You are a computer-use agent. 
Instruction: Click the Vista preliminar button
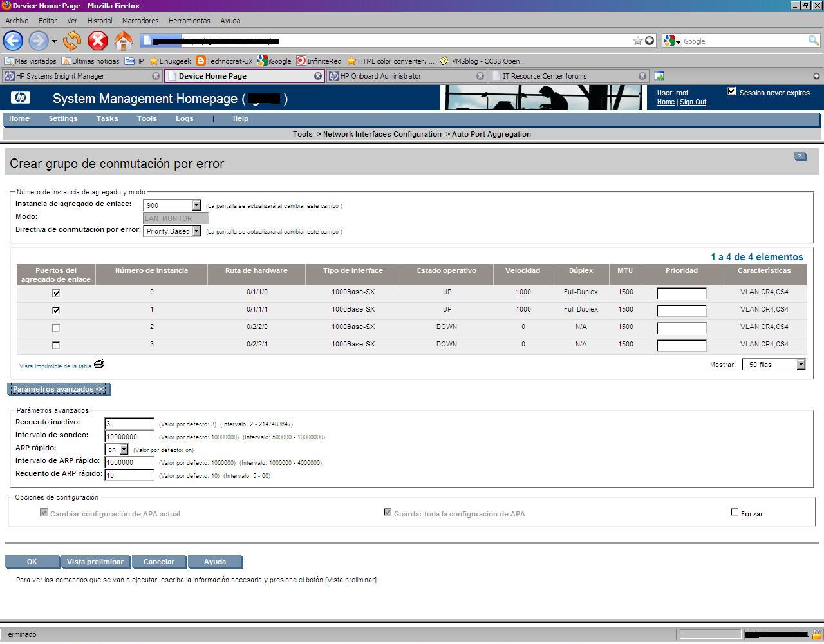click(95, 562)
